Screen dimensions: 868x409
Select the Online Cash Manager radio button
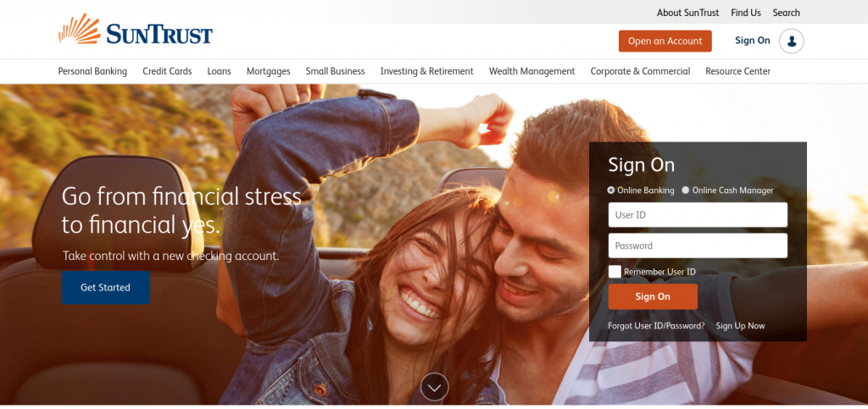coord(685,191)
